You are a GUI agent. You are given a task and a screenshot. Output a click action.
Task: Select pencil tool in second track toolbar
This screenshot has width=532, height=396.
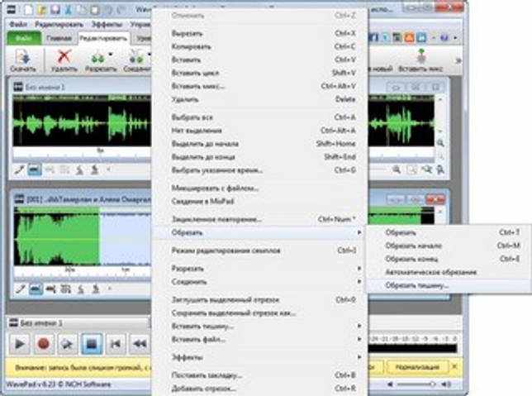pyautogui.click(x=21, y=289)
